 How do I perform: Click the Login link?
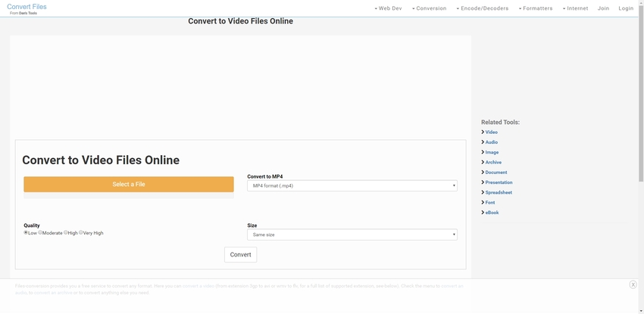pos(626,8)
